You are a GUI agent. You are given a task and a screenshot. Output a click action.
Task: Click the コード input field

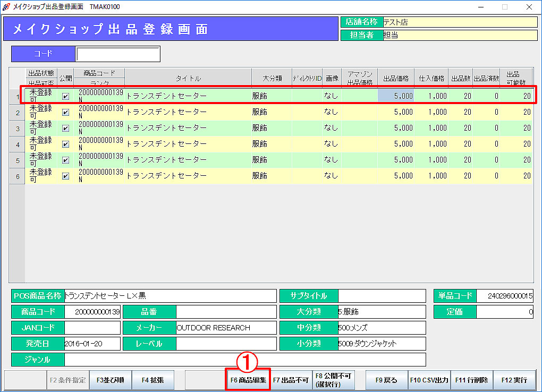point(117,54)
